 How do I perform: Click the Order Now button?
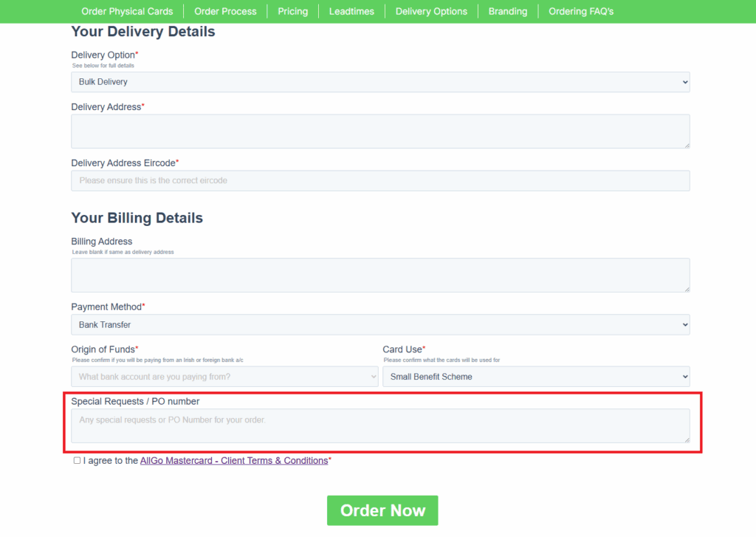(382, 510)
